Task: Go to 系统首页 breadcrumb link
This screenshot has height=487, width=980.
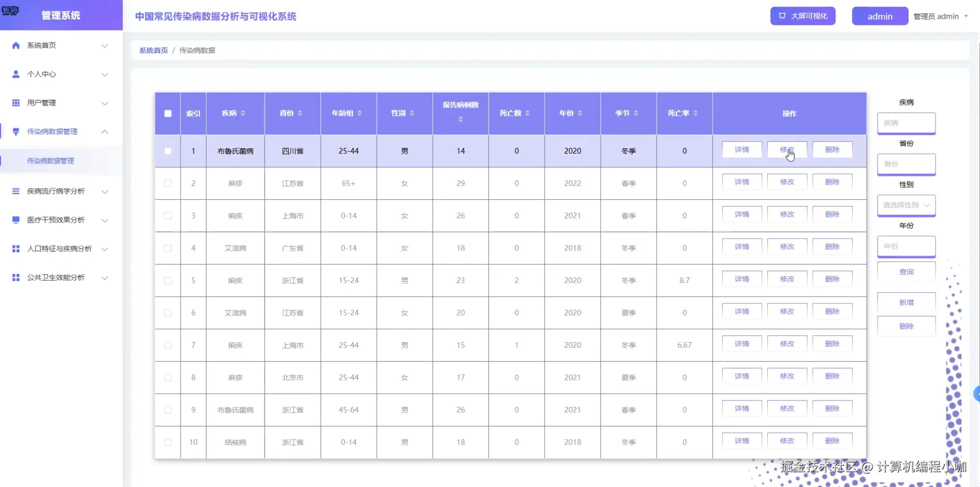Action: pyautogui.click(x=154, y=50)
